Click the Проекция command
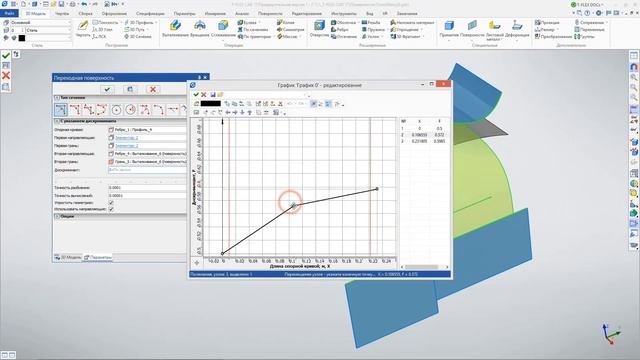The image size is (640, 360). tap(547, 22)
